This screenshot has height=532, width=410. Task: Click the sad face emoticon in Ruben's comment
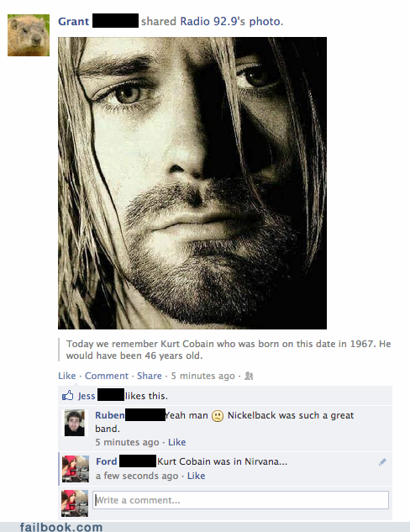pyautogui.click(x=218, y=416)
